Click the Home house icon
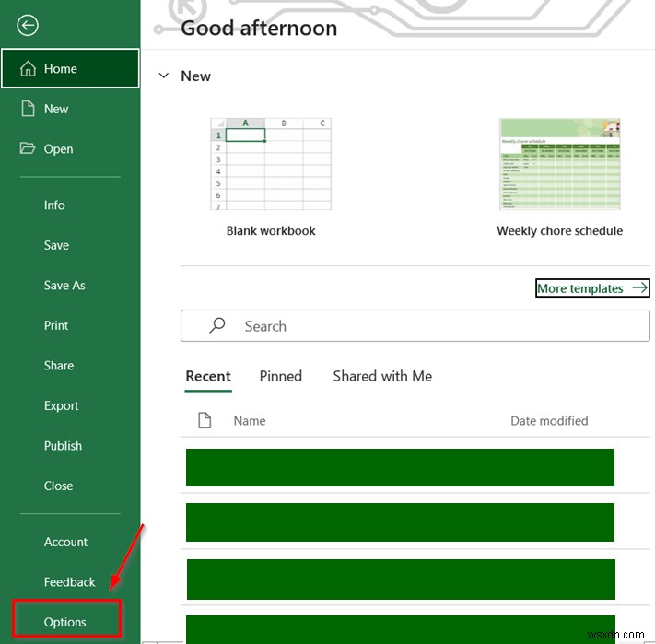 [x=28, y=68]
